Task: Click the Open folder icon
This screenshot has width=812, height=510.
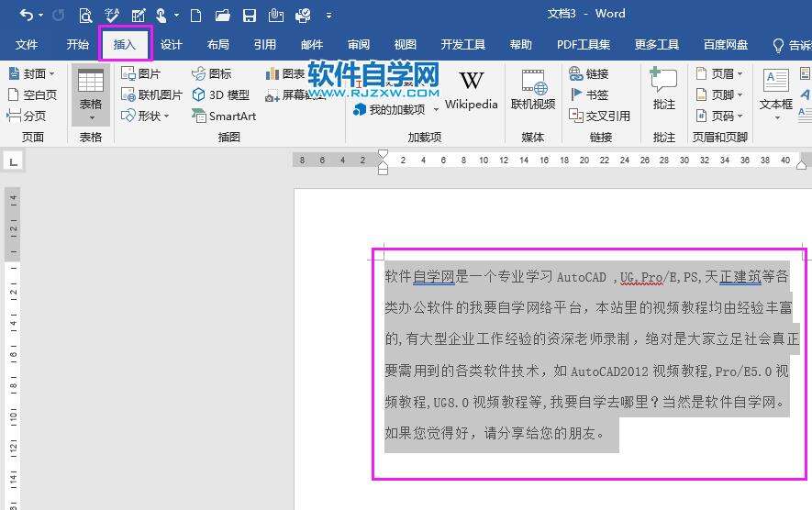Action: (223, 16)
